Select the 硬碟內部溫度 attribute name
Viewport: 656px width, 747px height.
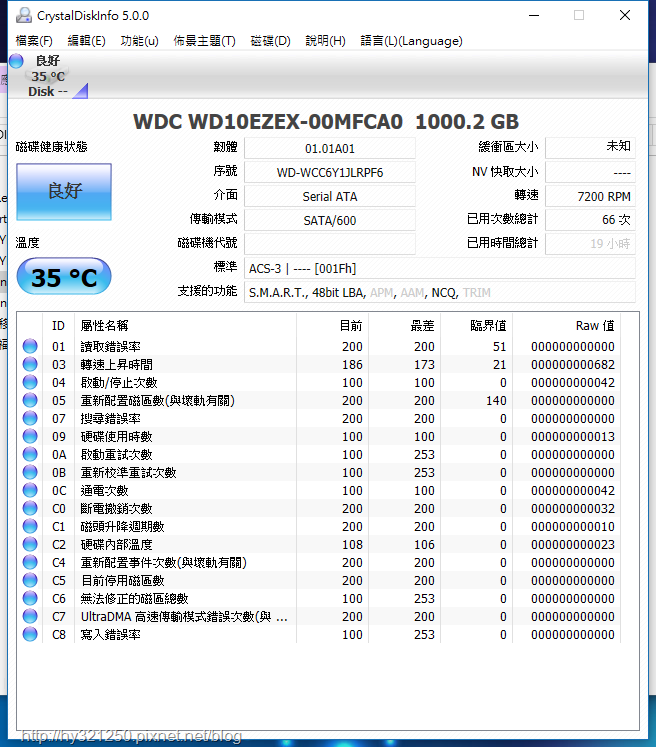tap(117, 545)
